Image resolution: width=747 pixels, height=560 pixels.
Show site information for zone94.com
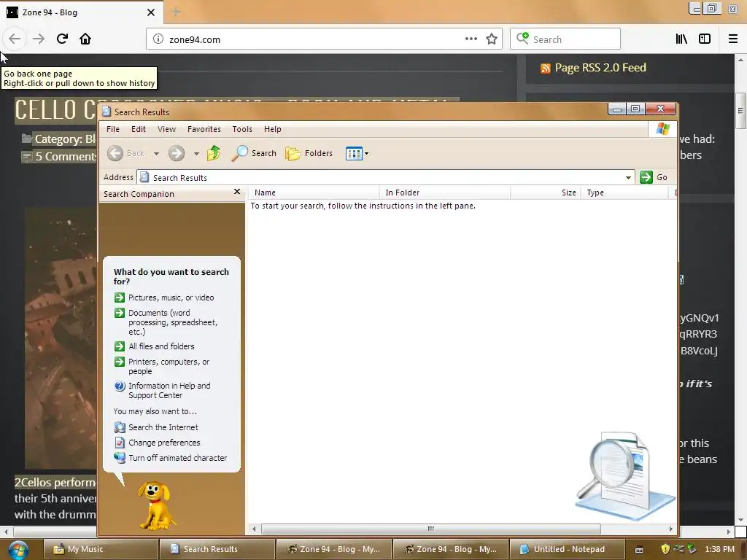click(158, 39)
